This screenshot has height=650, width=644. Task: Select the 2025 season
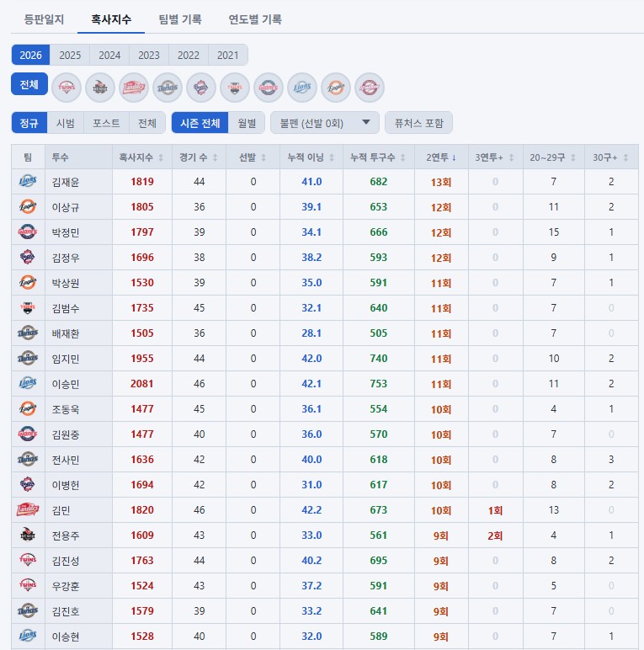[x=70, y=55]
